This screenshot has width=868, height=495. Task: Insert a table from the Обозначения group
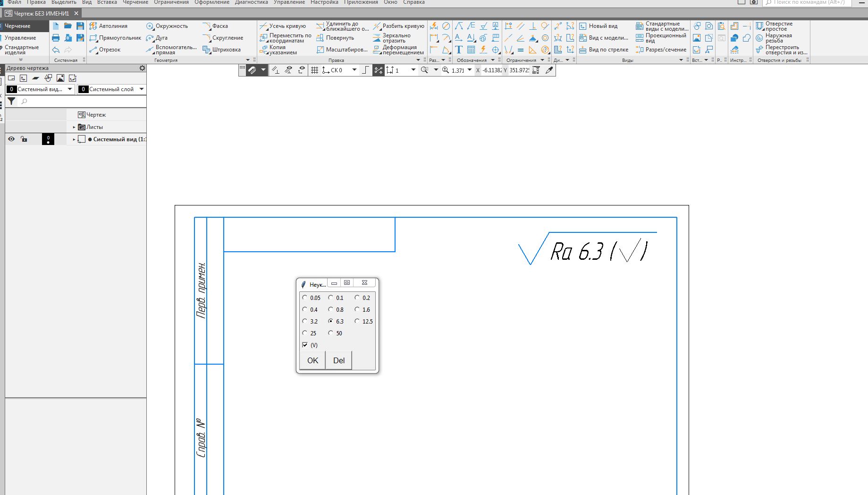click(471, 50)
